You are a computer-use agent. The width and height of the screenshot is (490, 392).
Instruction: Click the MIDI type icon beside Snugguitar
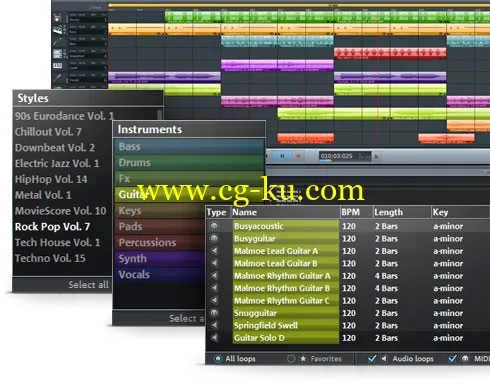click(x=214, y=313)
